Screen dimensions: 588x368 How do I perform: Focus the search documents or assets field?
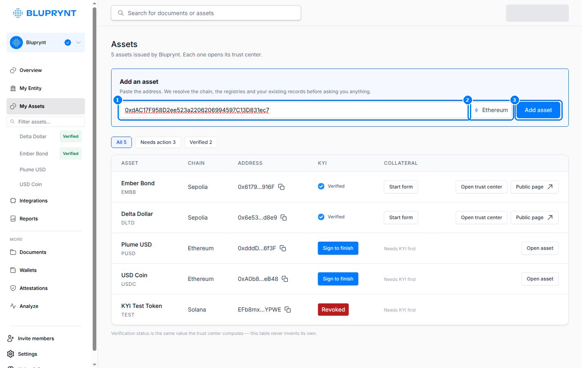tap(206, 13)
